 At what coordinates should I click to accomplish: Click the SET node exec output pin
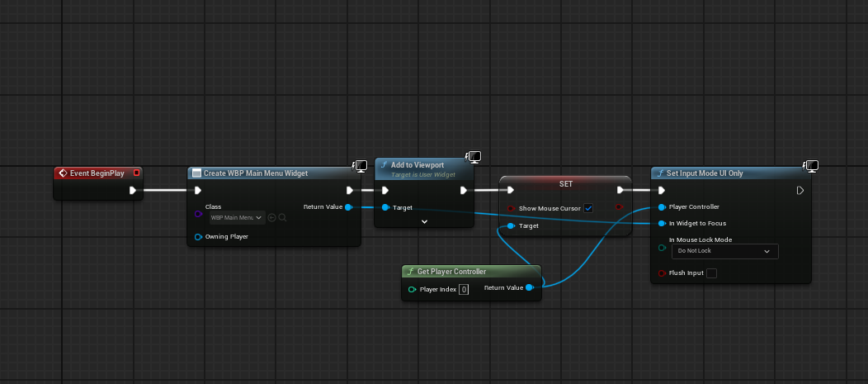pos(620,191)
